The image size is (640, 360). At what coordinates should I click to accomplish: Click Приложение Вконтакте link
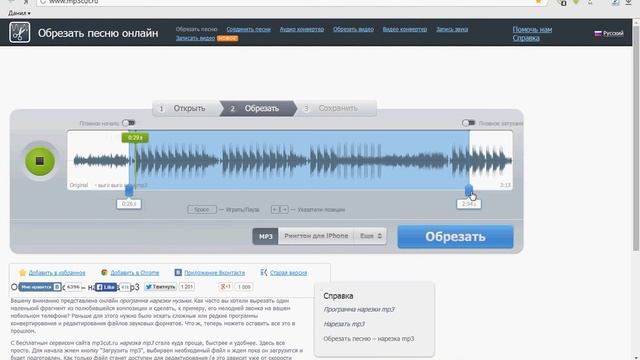[x=214, y=273]
